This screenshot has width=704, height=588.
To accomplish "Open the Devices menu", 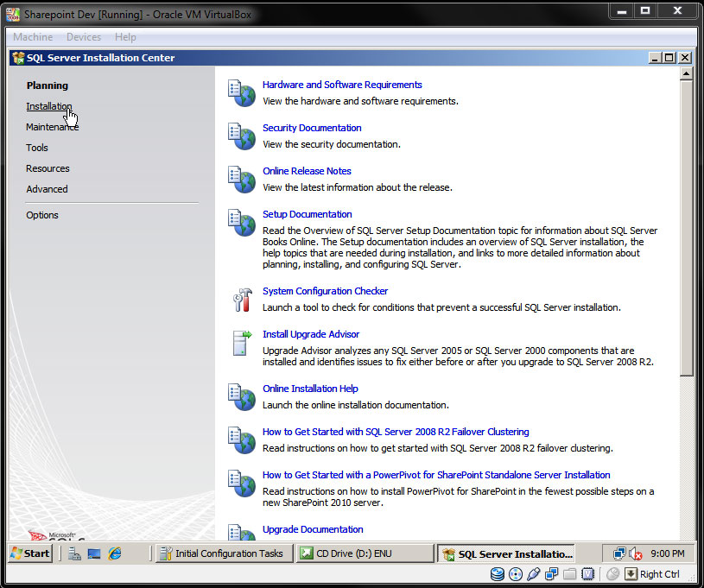I will pyautogui.click(x=84, y=37).
